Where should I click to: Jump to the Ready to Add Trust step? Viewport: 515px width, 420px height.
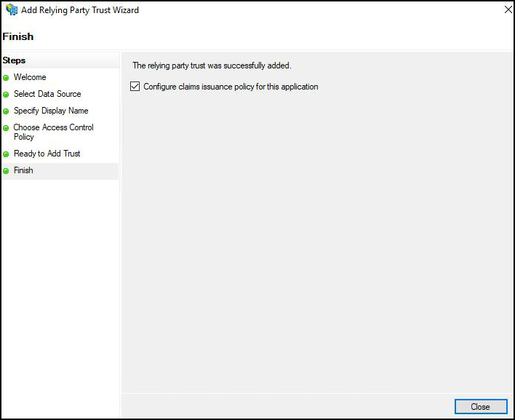(47, 154)
